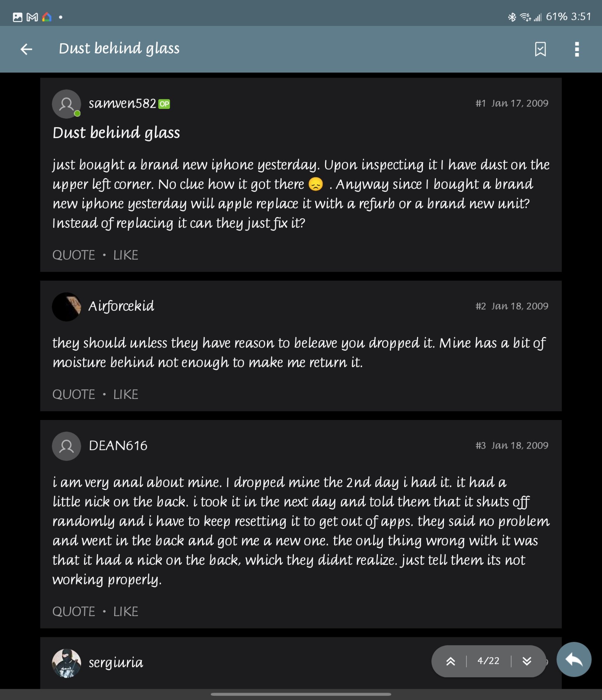Tap the floating reply arrow button
Screen dimensions: 602x700
click(574, 659)
